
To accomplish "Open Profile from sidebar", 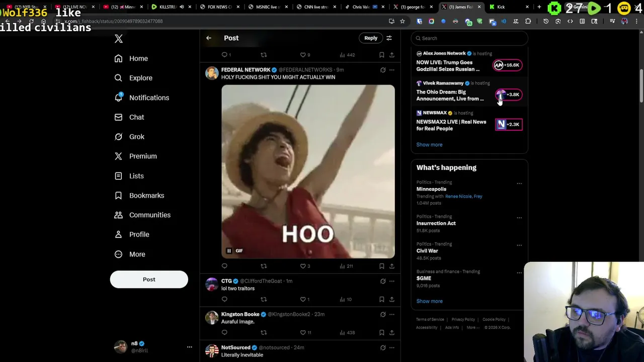I will tap(132, 234).
